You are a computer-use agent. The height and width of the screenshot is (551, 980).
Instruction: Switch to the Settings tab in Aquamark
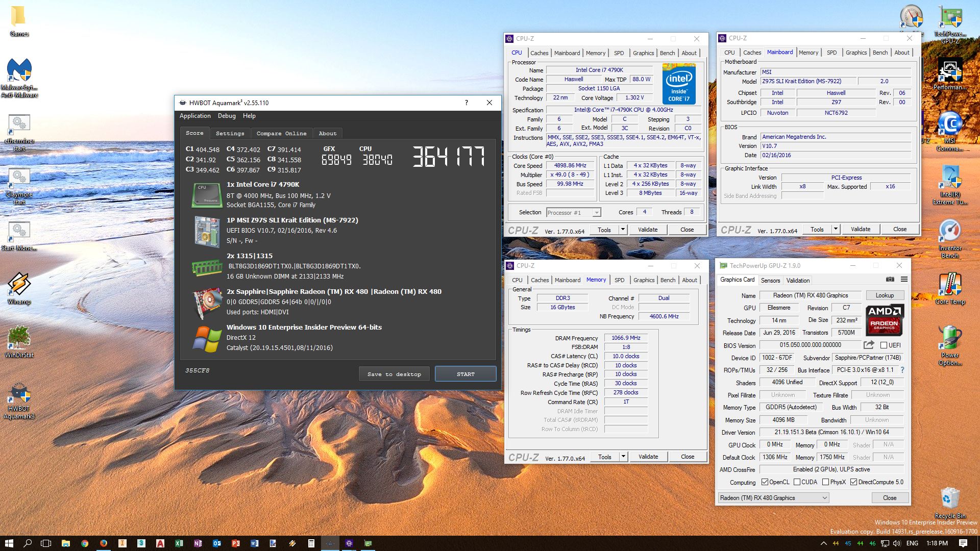(230, 133)
